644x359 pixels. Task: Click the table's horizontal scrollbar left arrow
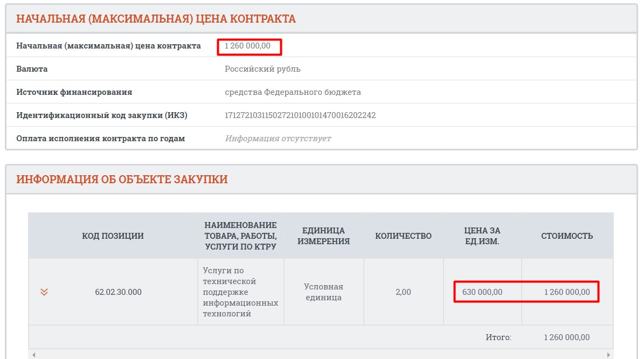point(32,355)
